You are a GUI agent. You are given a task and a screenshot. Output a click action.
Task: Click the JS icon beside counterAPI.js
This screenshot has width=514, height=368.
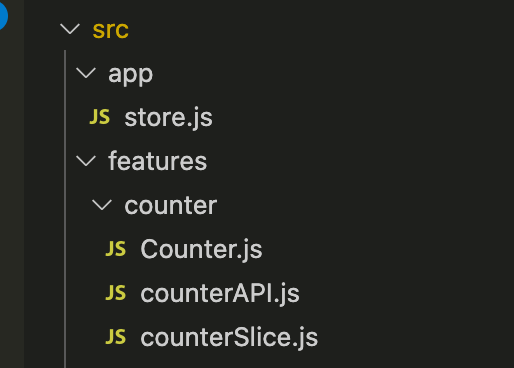click(115, 293)
